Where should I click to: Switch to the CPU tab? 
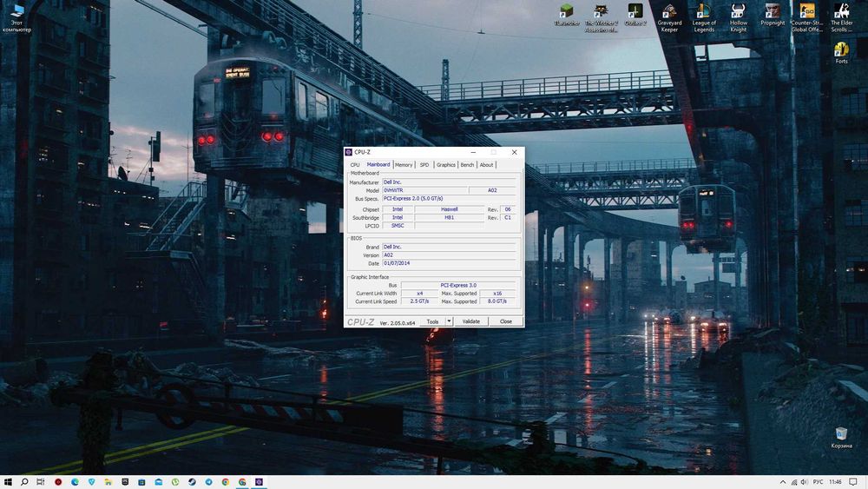[x=355, y=164]
